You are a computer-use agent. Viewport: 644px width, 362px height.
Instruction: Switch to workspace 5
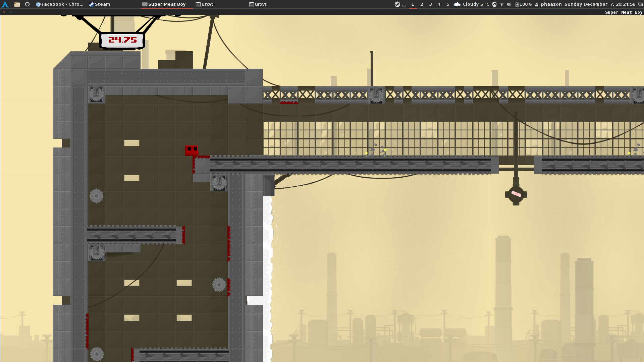point(448,4)
